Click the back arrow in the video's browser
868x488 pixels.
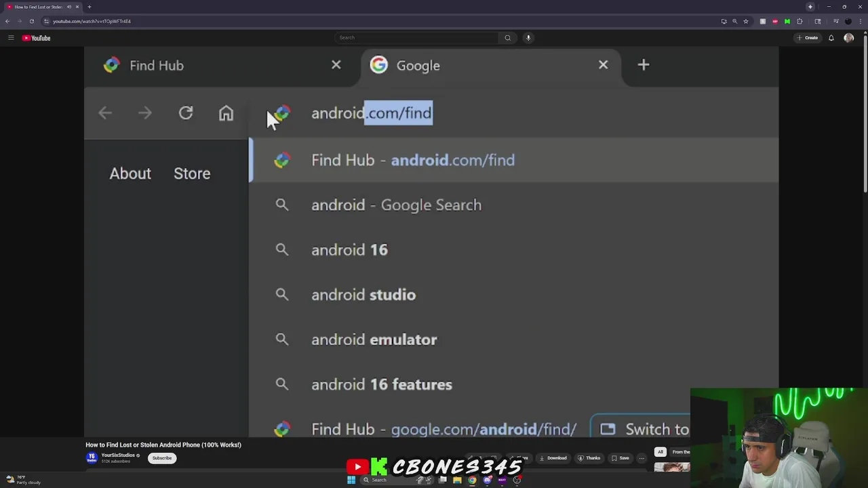point(105,113)
